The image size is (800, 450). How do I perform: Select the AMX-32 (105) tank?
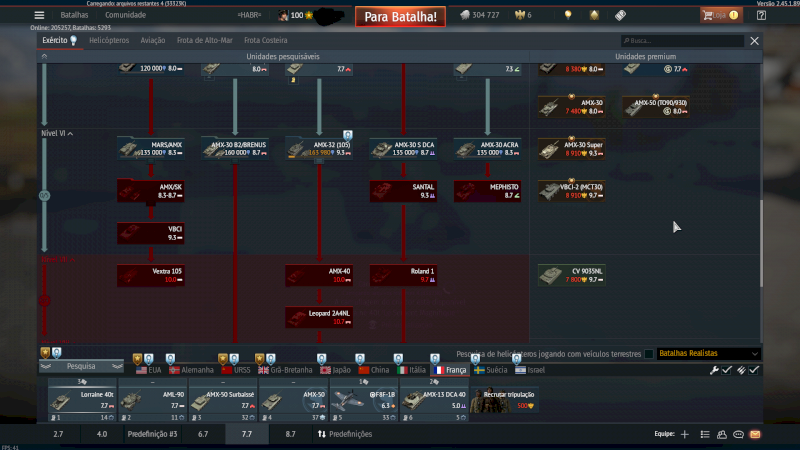[318, 148]
